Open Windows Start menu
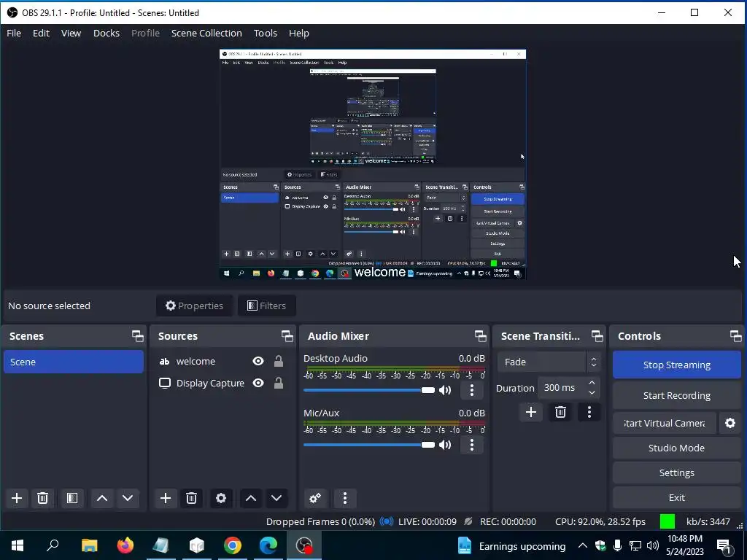Screen dimensions: 747x560 [x=18, y=545]
